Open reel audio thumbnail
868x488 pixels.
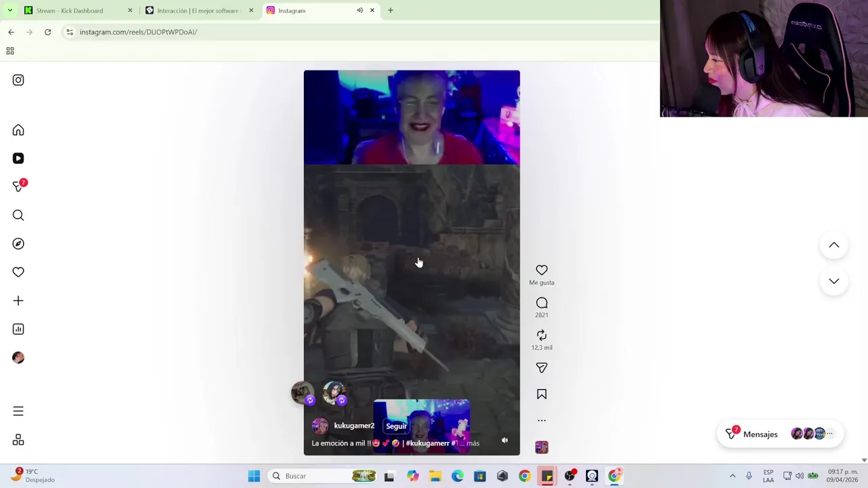[542, 447]
